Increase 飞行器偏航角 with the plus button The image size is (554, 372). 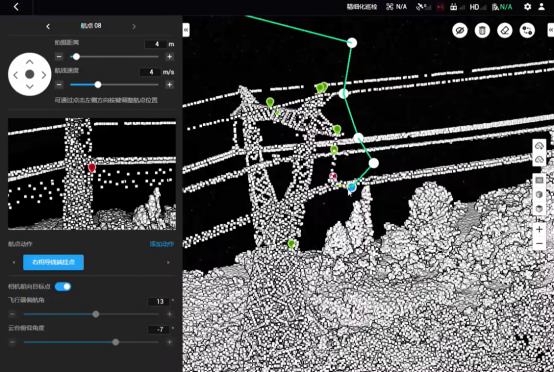(x=170, y=314)
